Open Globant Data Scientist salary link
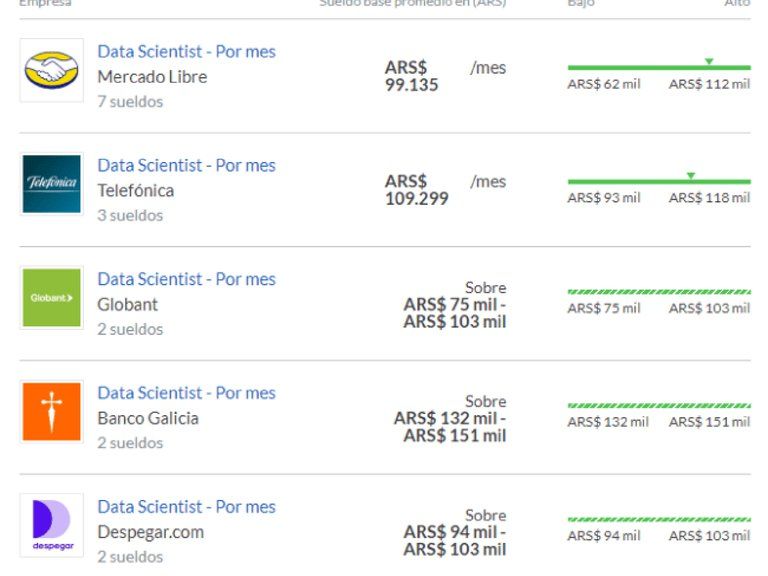 point(186,280)
